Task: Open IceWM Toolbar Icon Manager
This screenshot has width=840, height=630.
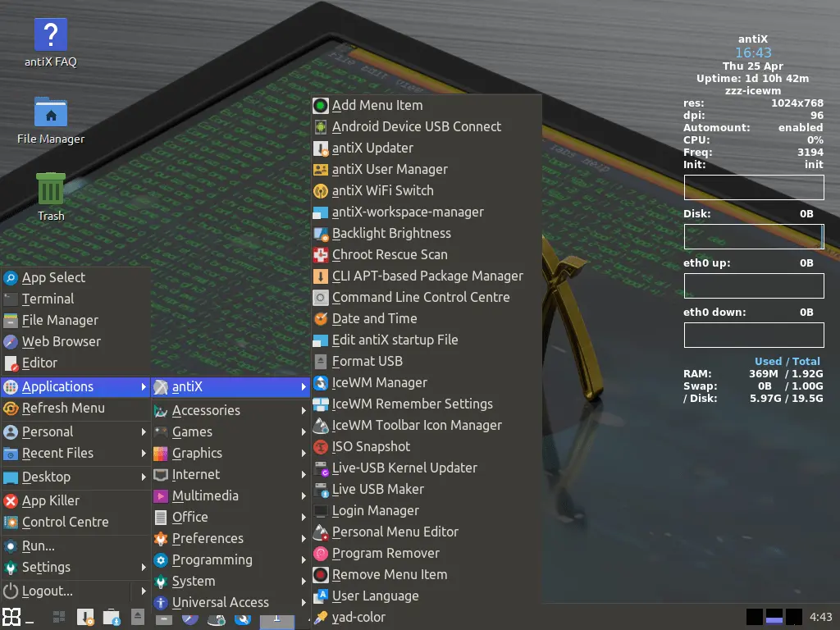Action: click(x=427, y=426)
